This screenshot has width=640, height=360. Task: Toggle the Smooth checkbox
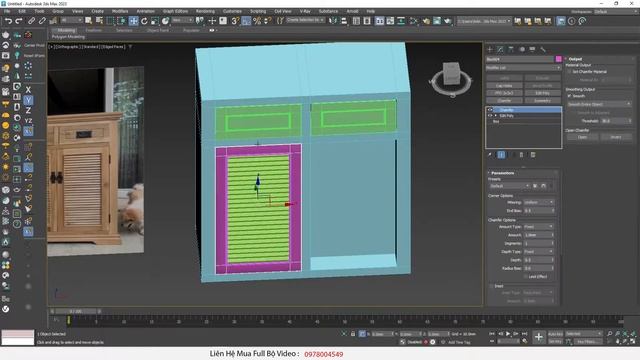pyautogui.click(x=569, y=96)
